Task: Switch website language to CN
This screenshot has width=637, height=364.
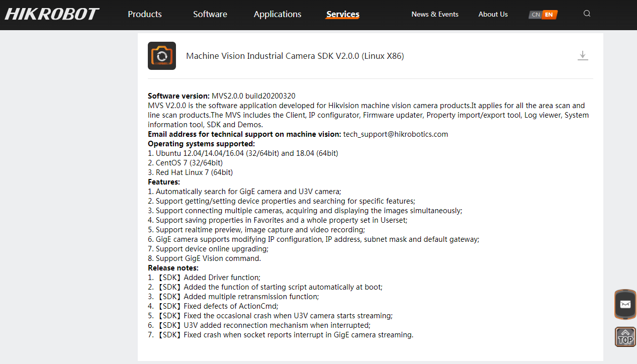Action: click(x=535, y=15)
